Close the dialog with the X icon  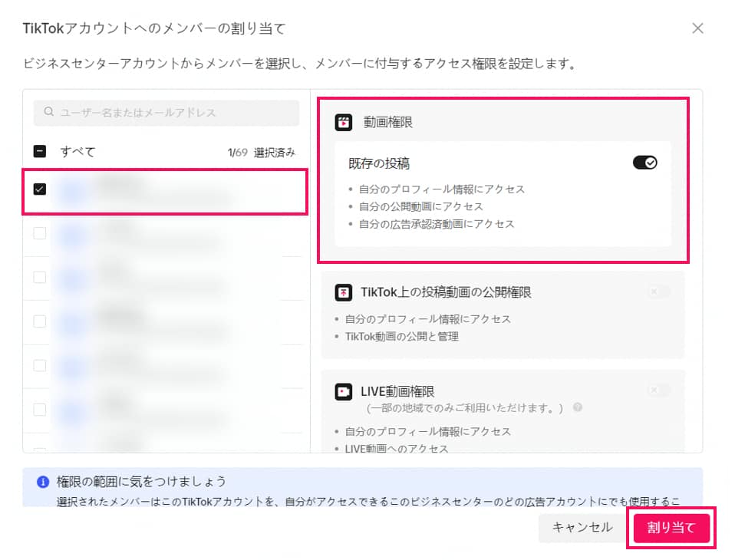pos(697,28)
